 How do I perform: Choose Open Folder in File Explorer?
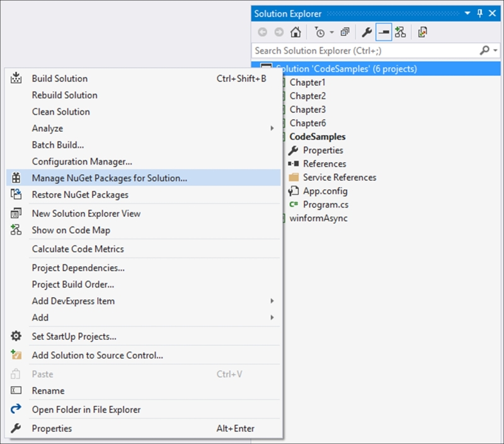(x=144, y=409)
